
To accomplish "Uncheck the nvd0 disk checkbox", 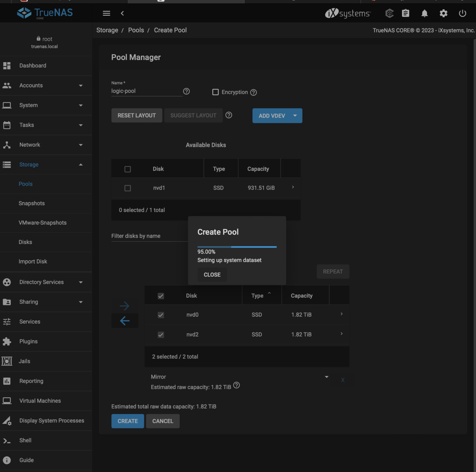I will [x=161, y=315].
